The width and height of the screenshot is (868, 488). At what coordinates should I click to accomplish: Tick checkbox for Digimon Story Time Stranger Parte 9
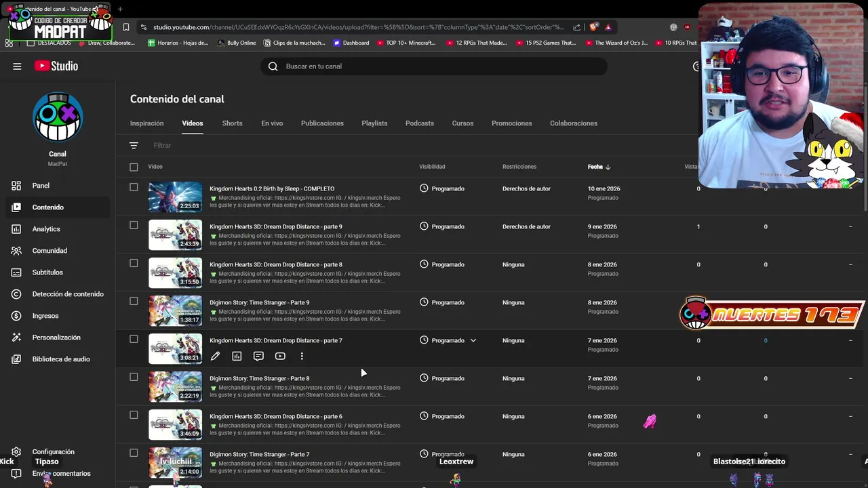134,302
